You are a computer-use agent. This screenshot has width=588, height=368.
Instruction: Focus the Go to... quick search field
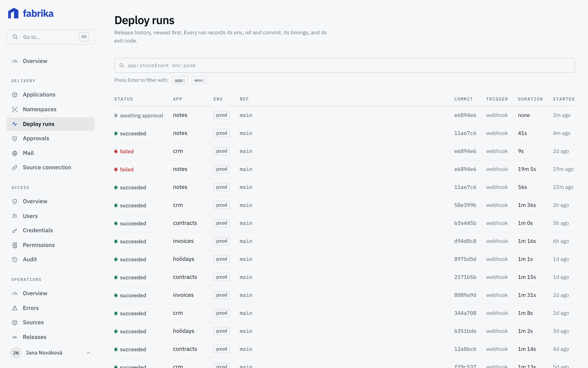click(51, 37)
